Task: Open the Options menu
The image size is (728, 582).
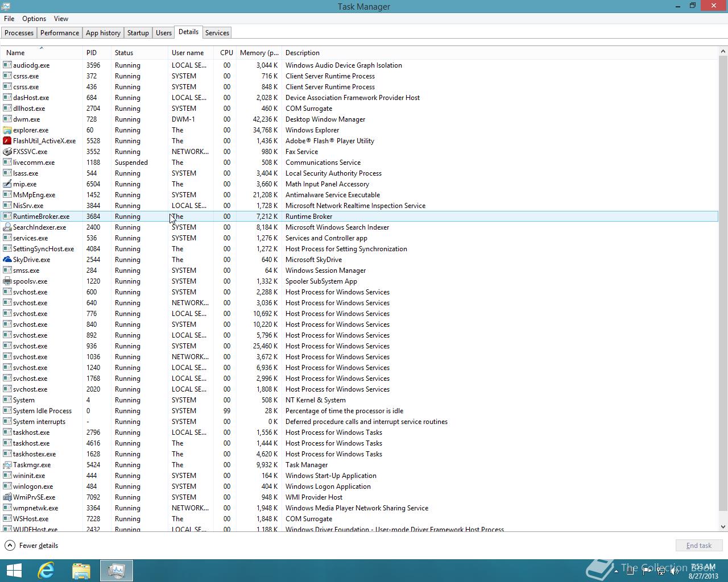Action: pyautogui.click(x=34, y=19)
